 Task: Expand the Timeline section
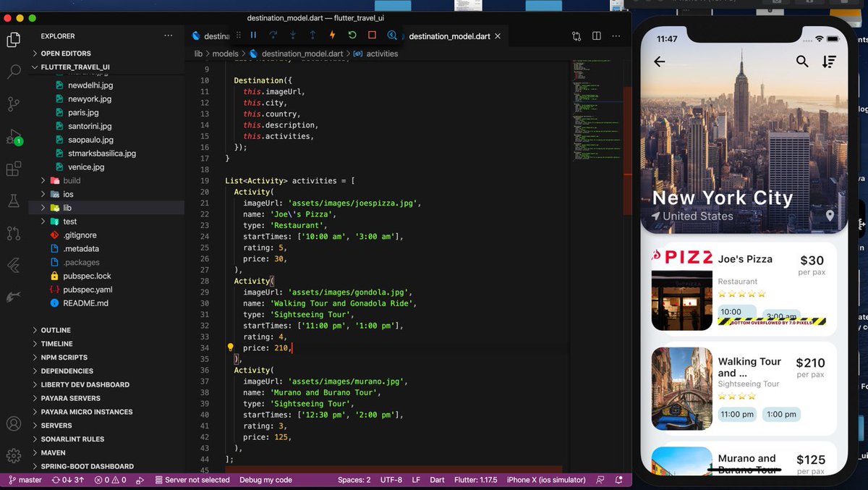(56, 344)
